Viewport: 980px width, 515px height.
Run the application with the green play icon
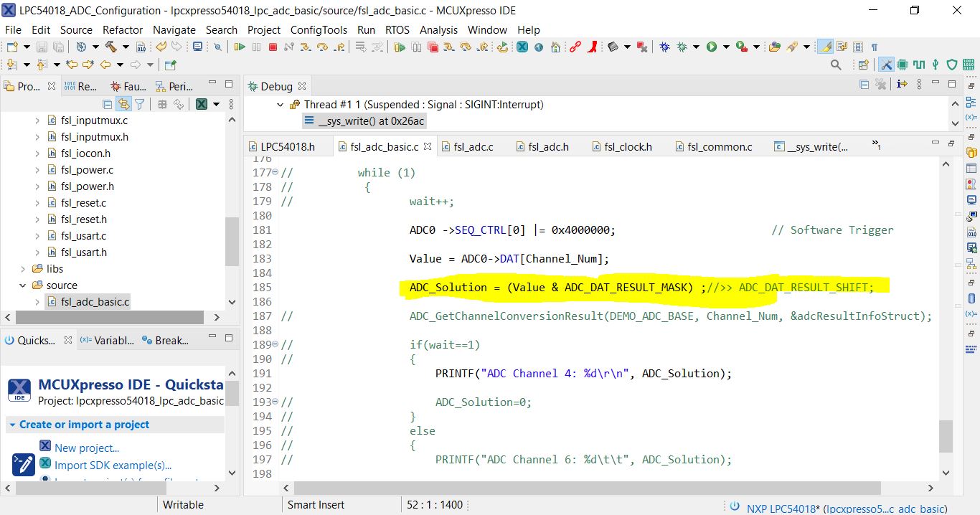pyautogui.click(x=712, y=47)
